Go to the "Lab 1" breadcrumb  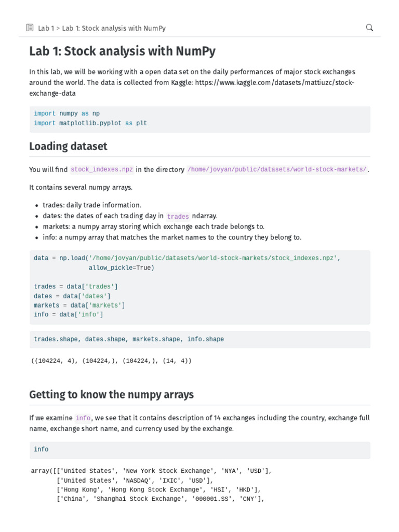click(47, 29)
